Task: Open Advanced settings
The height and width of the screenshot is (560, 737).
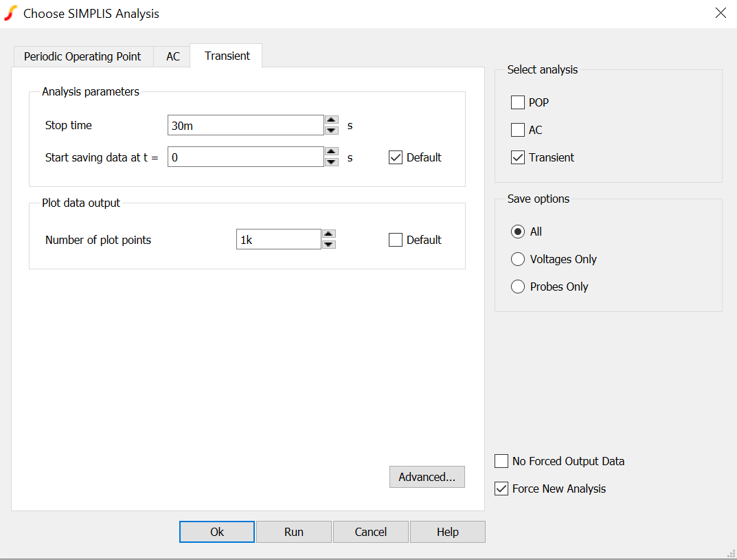Action: [427, 477]
